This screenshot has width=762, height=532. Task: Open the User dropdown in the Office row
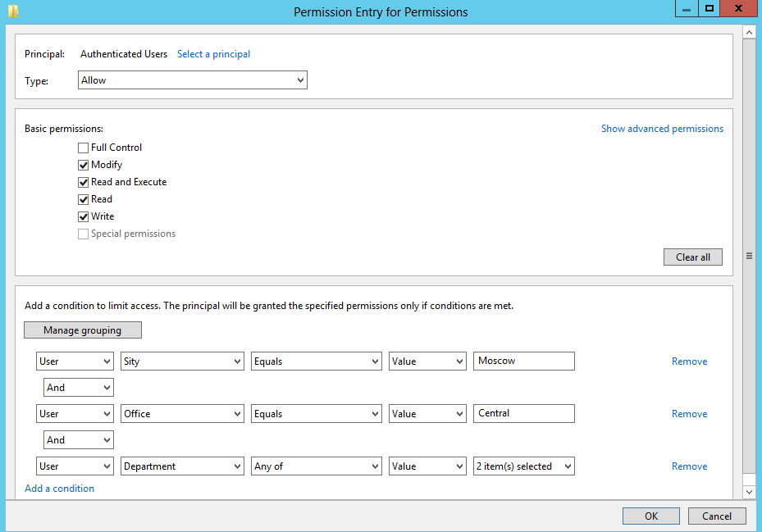pos(75,413)
